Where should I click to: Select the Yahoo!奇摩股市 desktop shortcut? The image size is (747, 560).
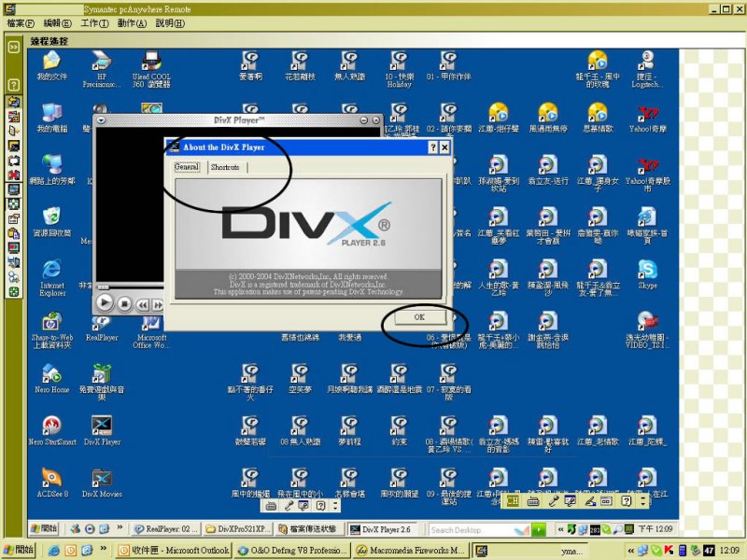(647, 174)
